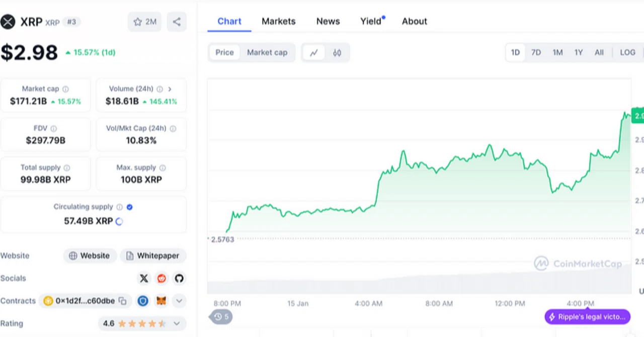Set chart range to 1M
The width and height of the screenshot is (644, 337).
[557, 52]
